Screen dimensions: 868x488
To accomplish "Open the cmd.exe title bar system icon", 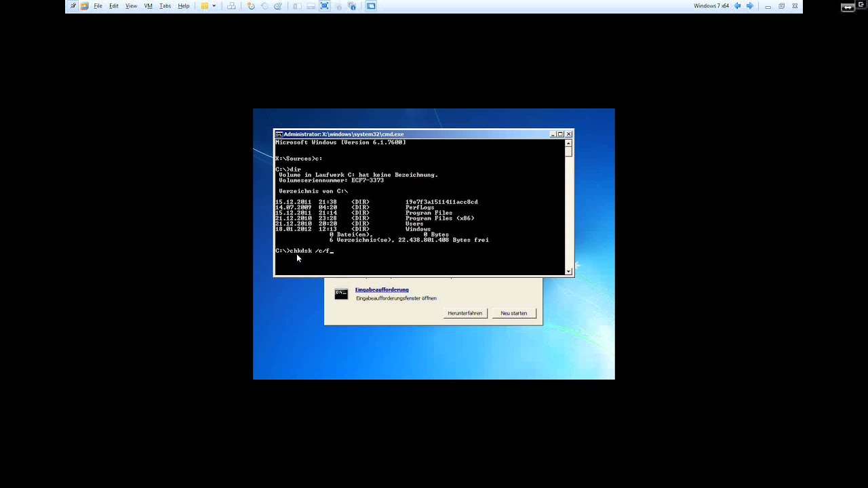I will click(279, 134).
